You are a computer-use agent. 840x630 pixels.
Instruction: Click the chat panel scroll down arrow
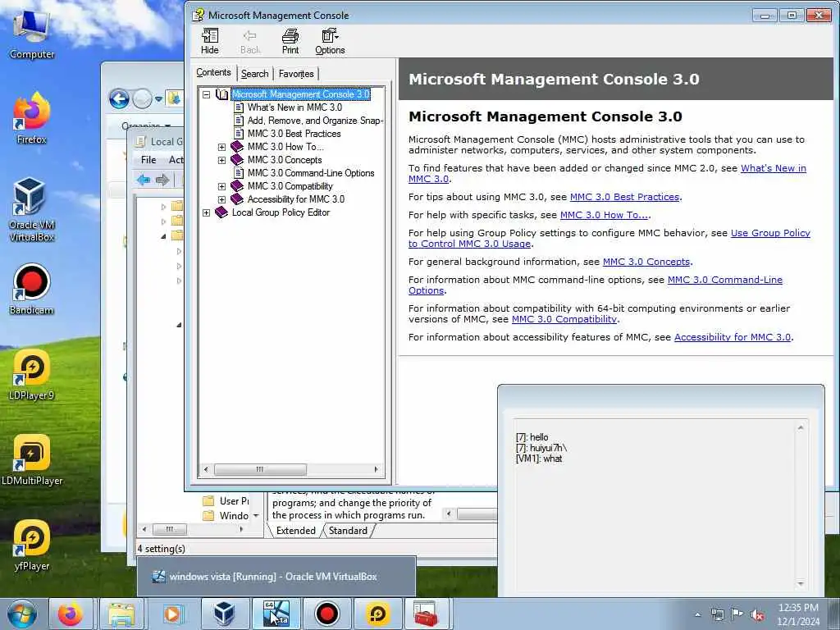click(801, 584)
